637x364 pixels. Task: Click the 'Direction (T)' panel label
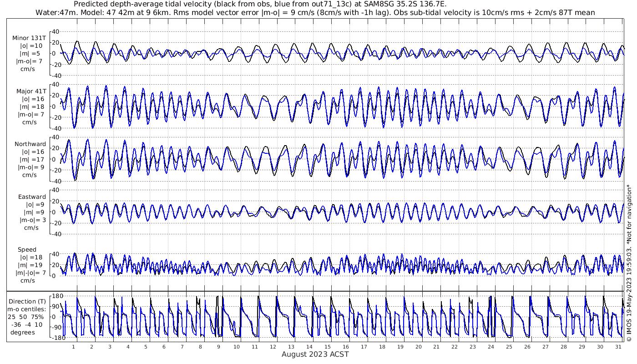(27, 301)
